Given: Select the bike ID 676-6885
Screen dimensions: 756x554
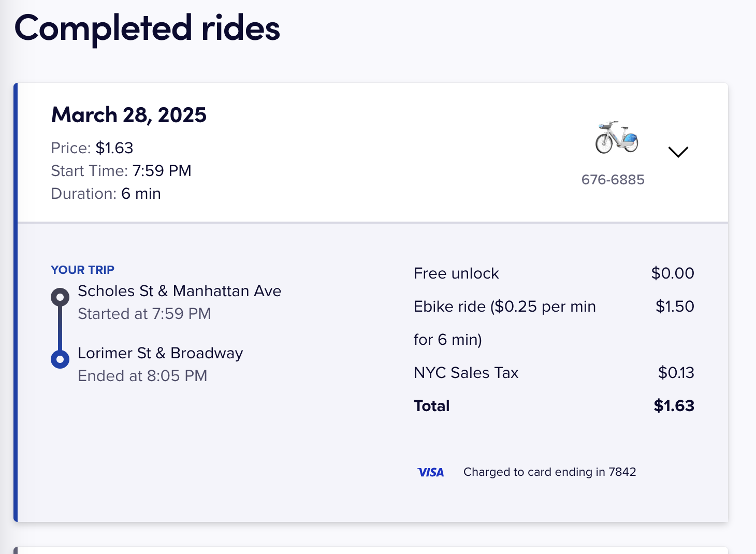Looking at the screenshot, I should click(x=613, y=180).
